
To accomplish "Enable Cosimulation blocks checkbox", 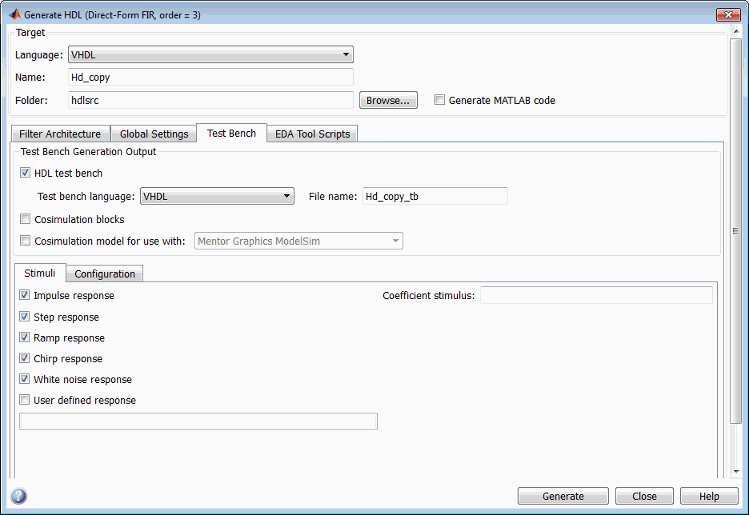I will coord(25,219).
